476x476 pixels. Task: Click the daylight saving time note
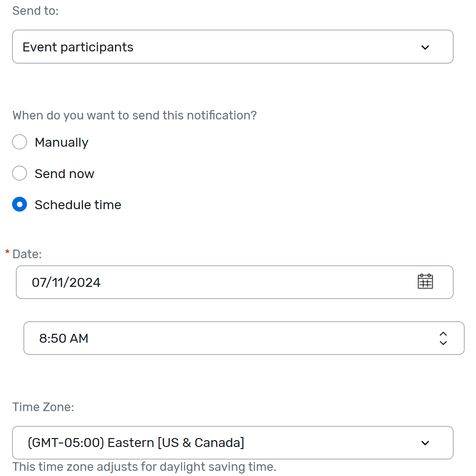[x=144, y=467]
